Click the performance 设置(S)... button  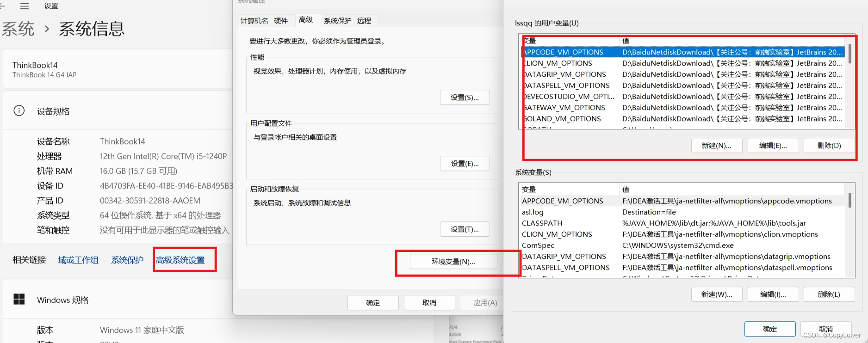(x=465, y=98)
